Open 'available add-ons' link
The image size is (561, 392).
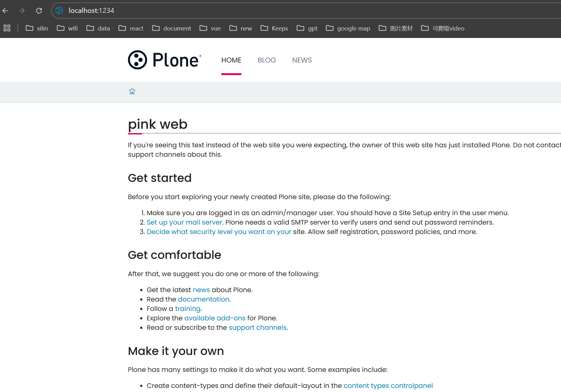[215, 318]
